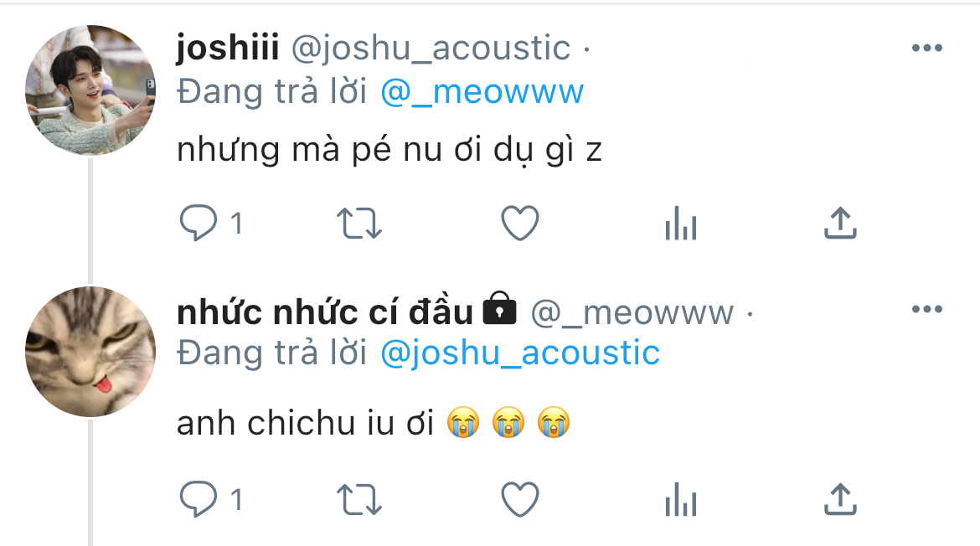Open joshiii's profile picture
Image resolution: width=980 pixels, height=546 pixels.
(90, 90)
